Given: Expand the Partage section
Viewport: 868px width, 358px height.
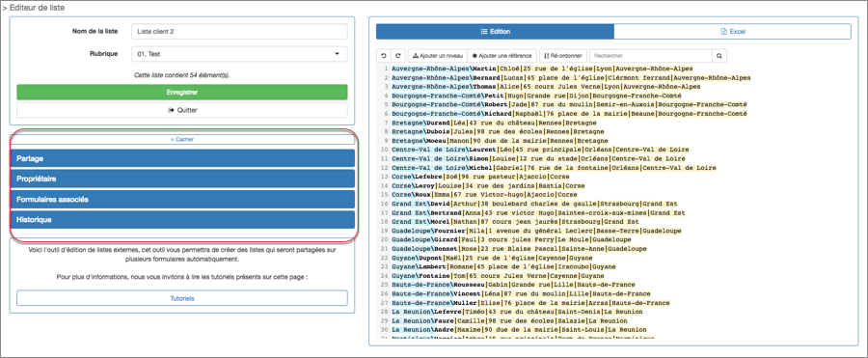Looking at the screenshot, I should 182,158.
